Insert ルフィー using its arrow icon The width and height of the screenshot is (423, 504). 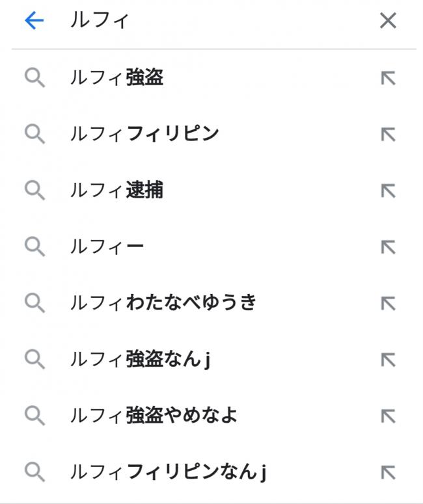tap(389, 247)
